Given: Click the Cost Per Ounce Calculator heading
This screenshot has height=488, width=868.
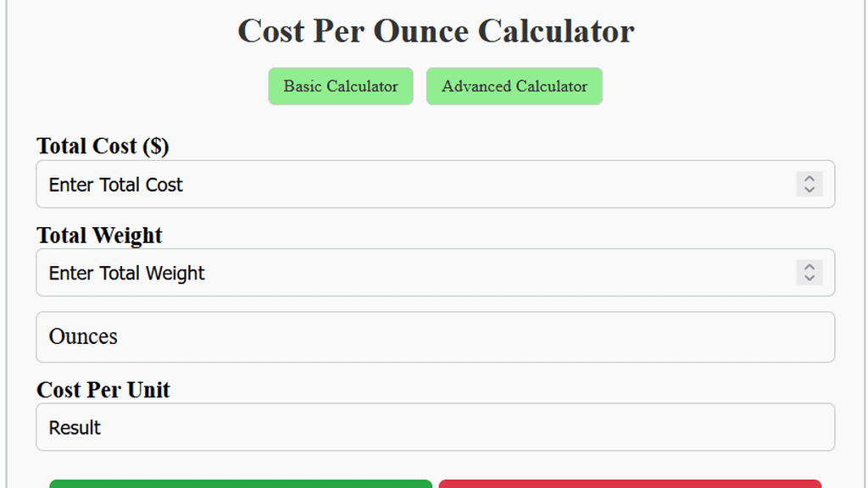Looking at the screenshot, I should pos(435,30).
